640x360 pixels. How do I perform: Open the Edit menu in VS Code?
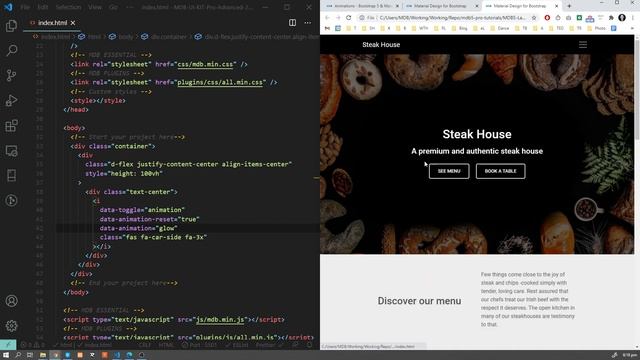coord(43,7)
